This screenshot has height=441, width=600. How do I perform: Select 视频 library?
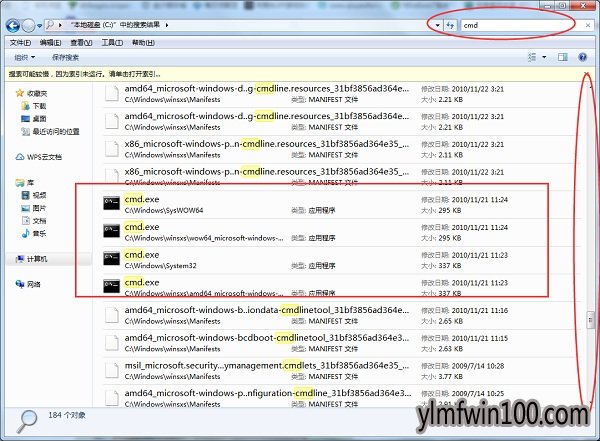[34, 195]
